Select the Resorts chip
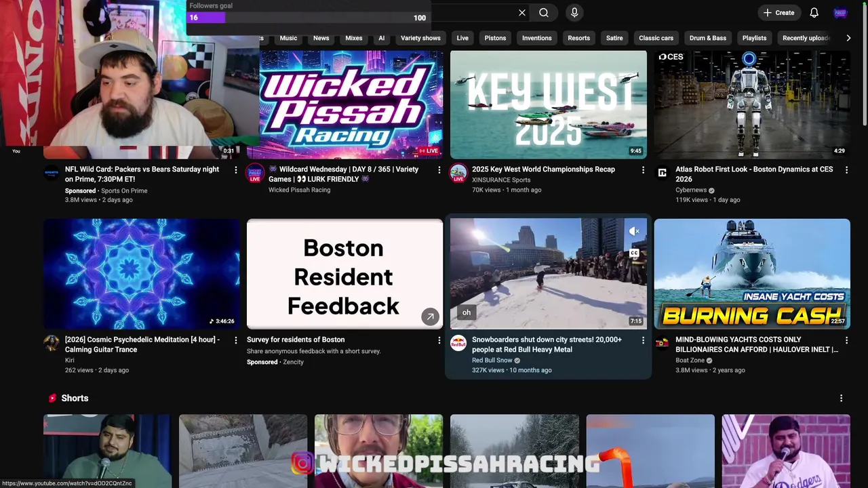 (578, 38)
